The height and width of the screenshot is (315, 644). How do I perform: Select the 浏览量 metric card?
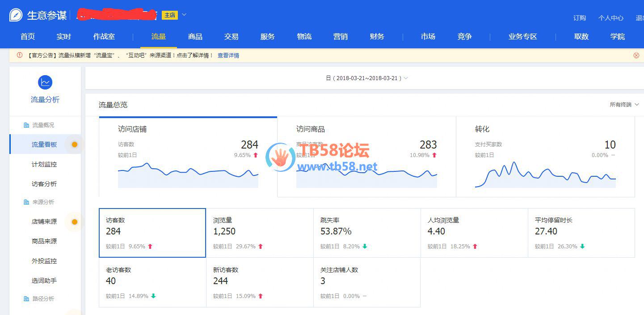(x=260, y=233)
